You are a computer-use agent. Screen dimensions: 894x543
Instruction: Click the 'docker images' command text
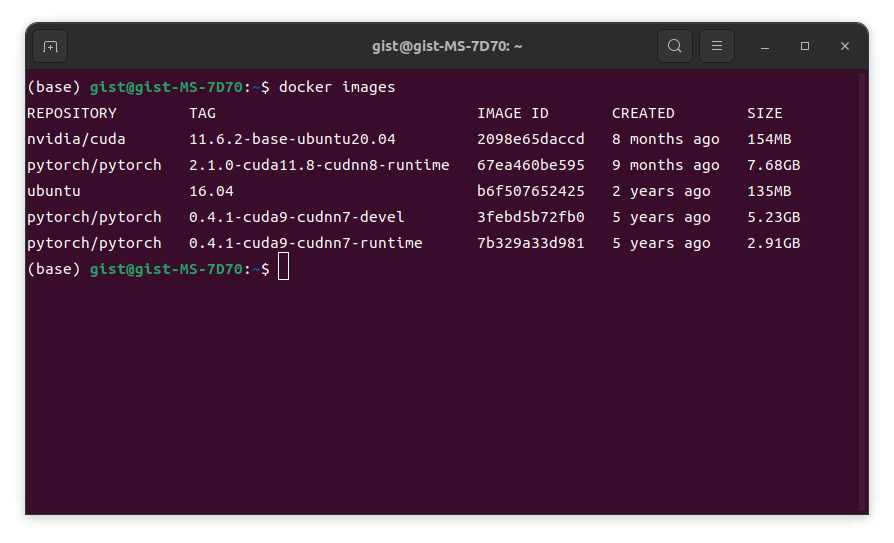tap(337, 87)
